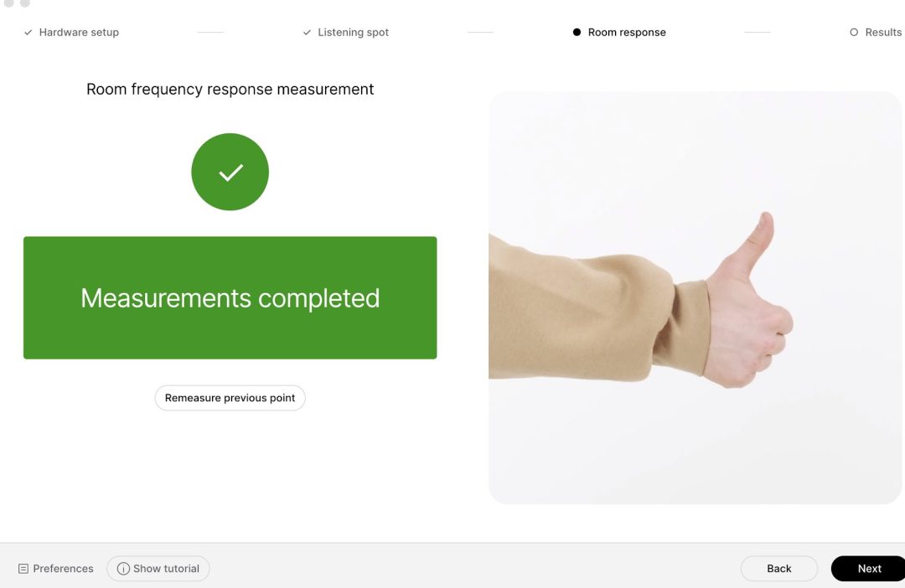Image resolution: width=905 pixels, height=588 pixels.
Task: Go to the Hardware setup step
Action: [x=79, y=33]
